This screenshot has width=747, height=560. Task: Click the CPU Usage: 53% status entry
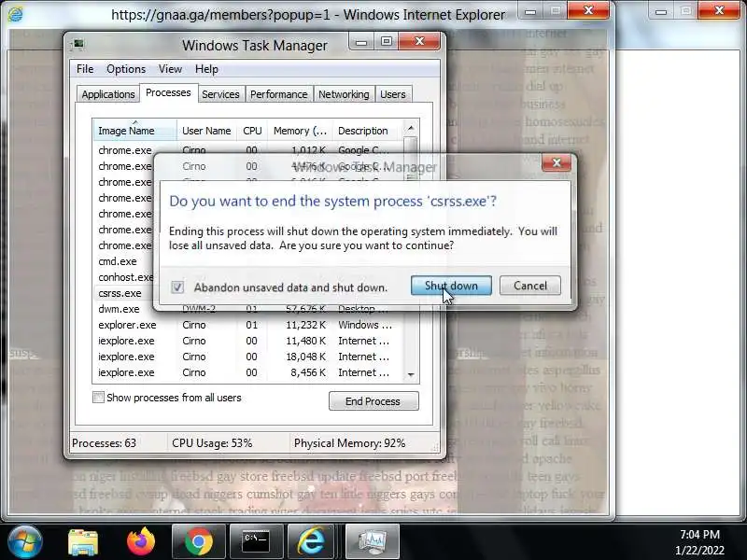tap(212, 442)
